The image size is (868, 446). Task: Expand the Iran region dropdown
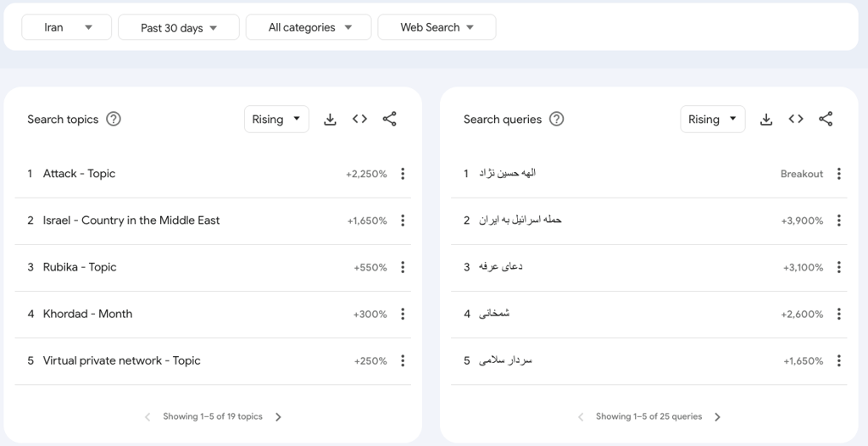pos(66,27)
